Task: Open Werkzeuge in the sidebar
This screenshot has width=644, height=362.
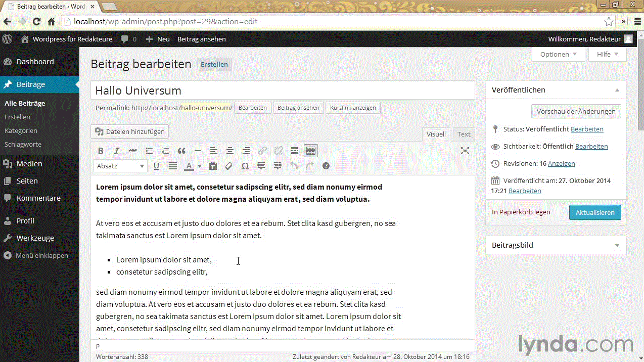Action: 39,238
